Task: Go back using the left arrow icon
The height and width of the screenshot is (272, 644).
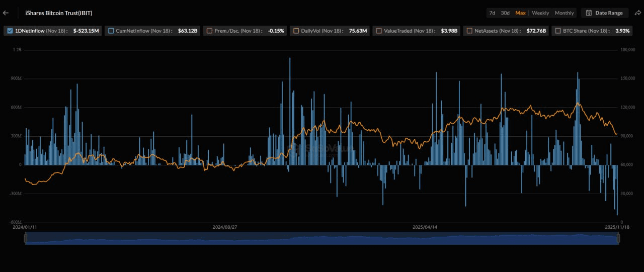Action: pyautogui.click(x=6, y=13)
